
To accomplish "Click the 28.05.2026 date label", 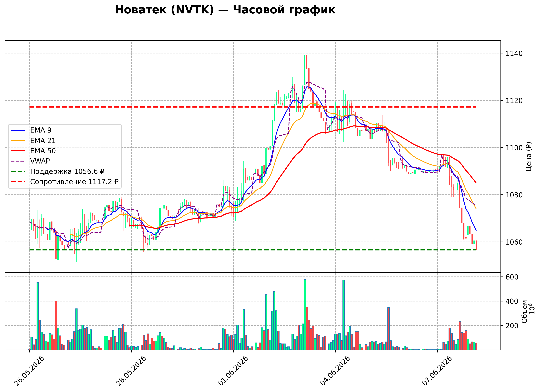I will [x=131, y=371].
